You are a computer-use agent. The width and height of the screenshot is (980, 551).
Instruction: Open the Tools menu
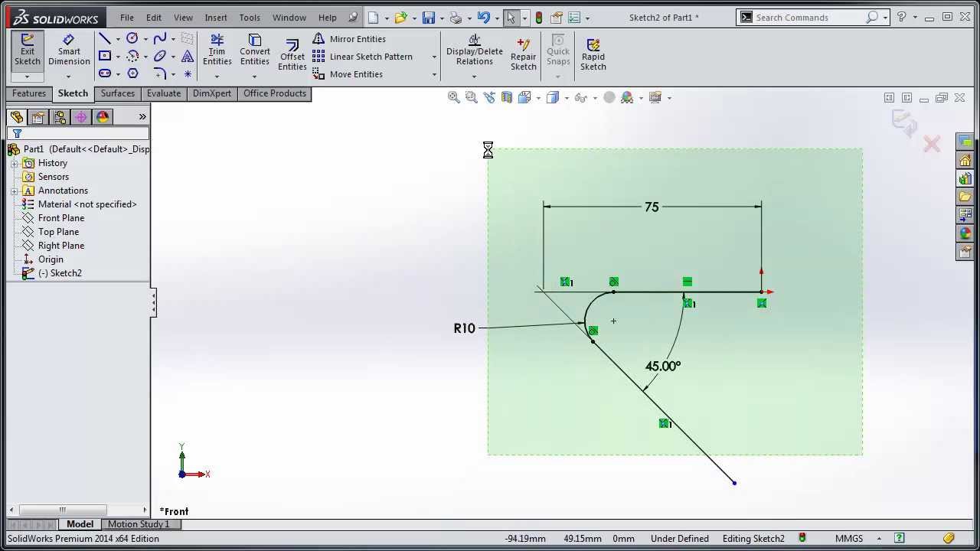click(x=249, y=17)
